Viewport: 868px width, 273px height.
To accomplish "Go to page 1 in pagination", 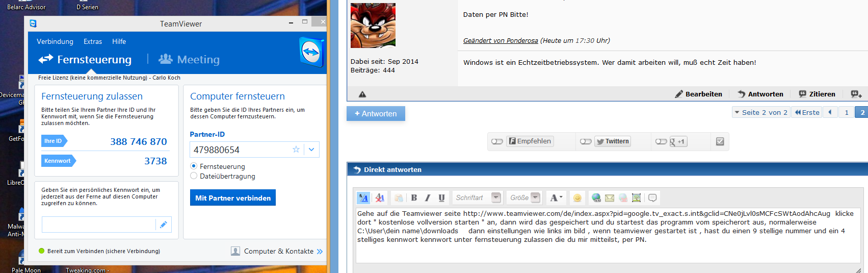I will [847, 112].
